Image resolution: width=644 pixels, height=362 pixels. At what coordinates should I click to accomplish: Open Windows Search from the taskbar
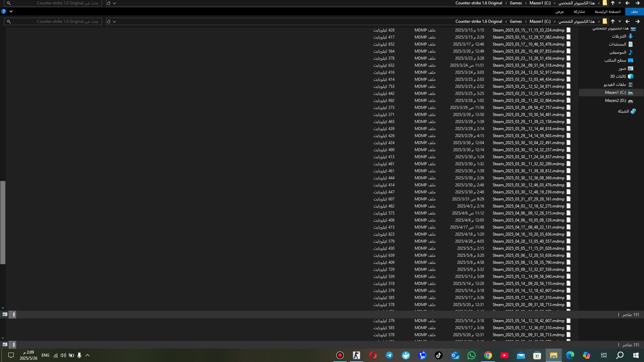[620, 355]
